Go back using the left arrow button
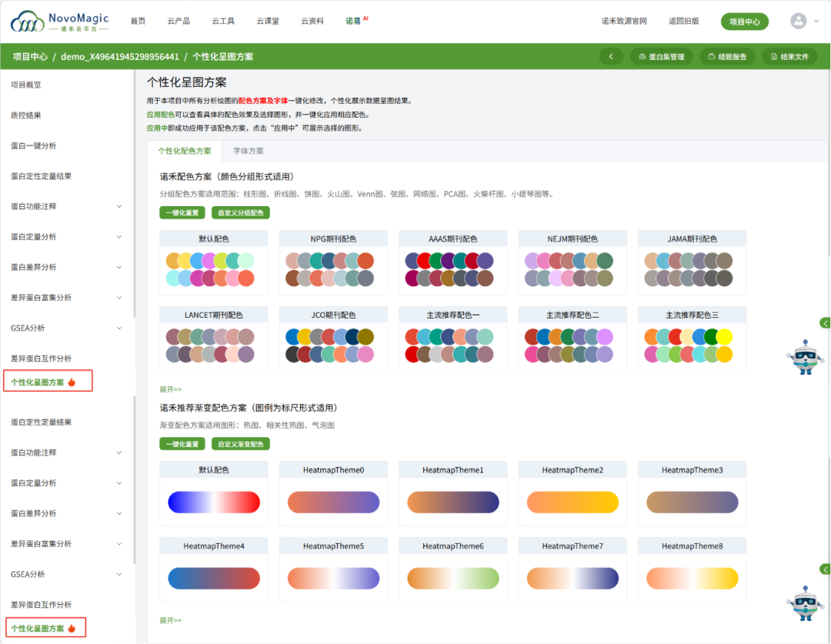This screenshot has height=644, width=831. coord(611,56)
